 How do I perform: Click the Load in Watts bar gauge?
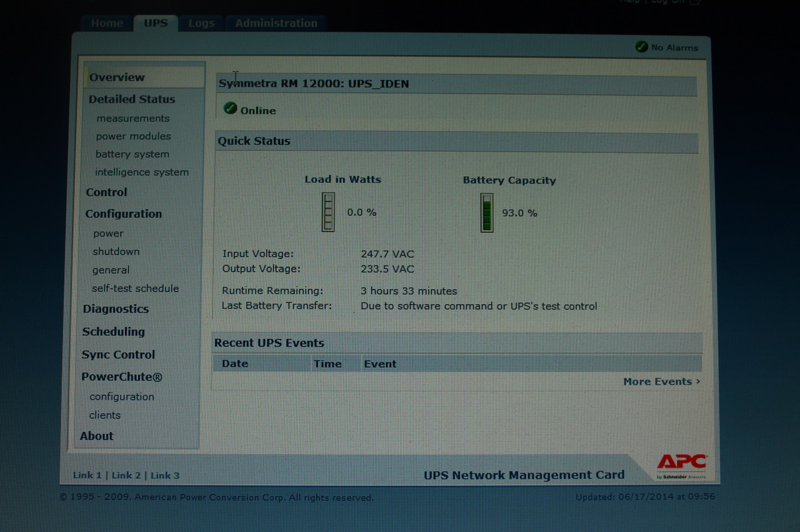pyautogui.click(x=328, y=212)
